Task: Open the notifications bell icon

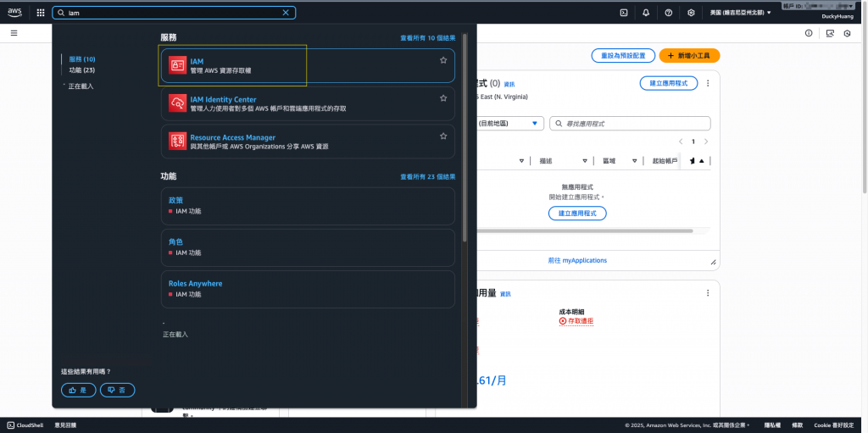Action: 646,13
